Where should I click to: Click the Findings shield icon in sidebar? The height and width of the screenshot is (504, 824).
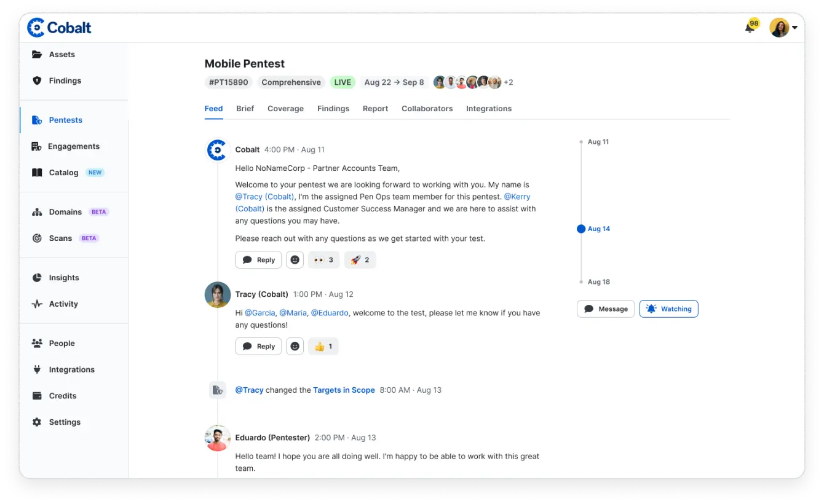37,81
